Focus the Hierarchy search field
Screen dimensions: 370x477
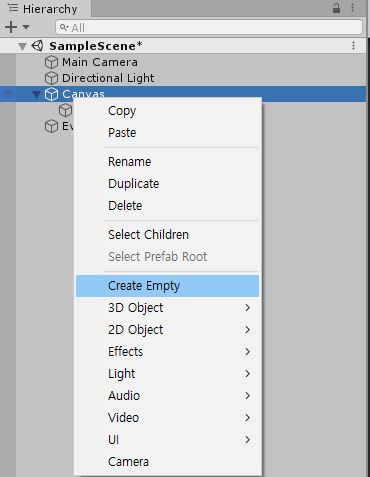[x=209, y=27]
